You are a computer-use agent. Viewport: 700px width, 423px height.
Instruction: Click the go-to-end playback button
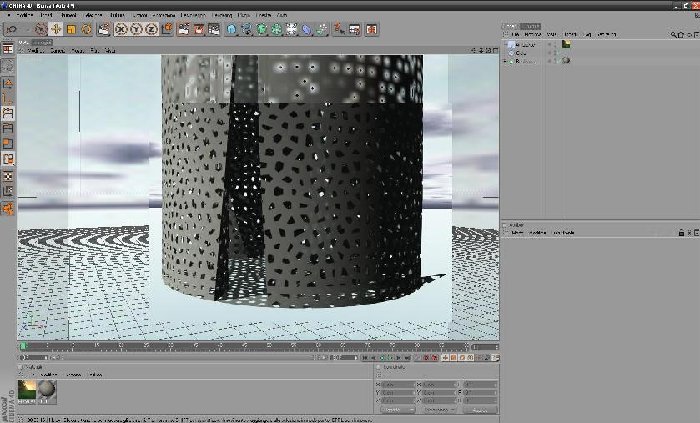pos(407,358)
